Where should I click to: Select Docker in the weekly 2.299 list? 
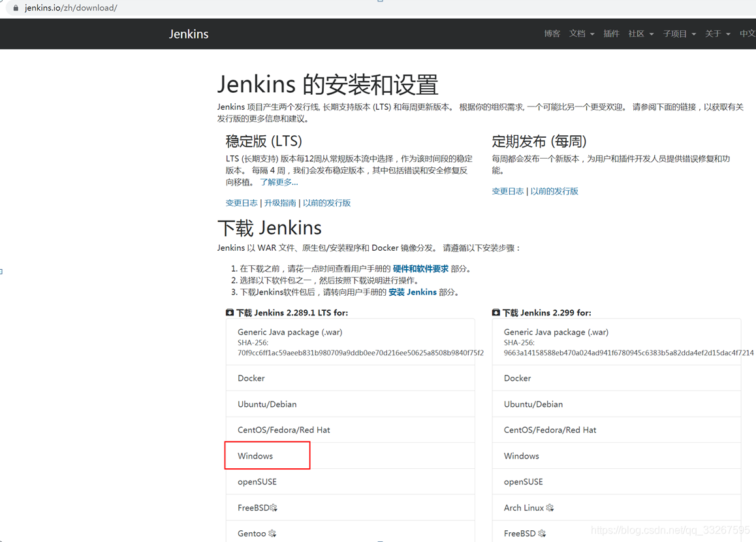617,378
